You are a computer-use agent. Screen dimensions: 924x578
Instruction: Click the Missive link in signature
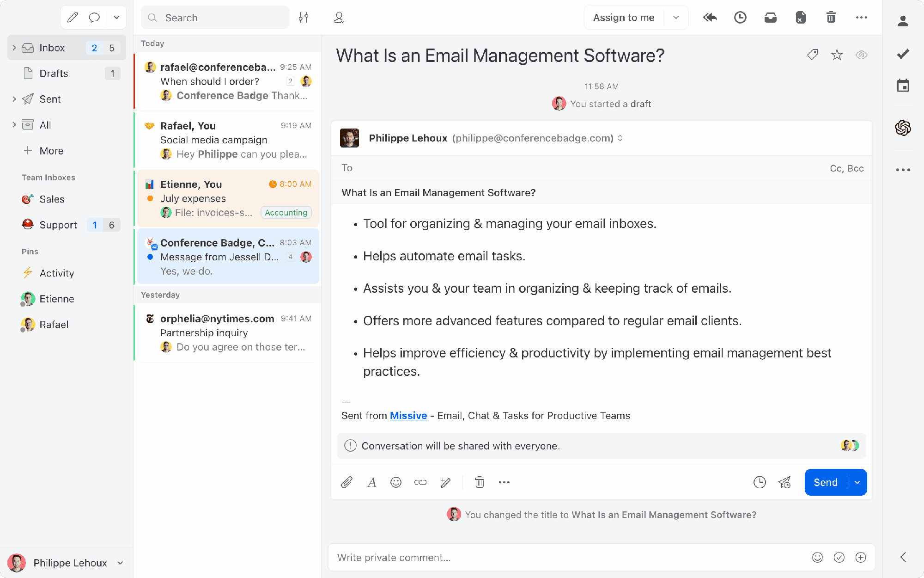point(408,416)
